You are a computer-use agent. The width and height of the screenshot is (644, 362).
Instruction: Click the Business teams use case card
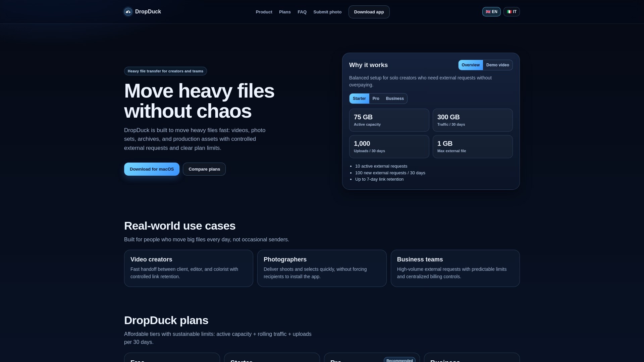pos(455,268)
